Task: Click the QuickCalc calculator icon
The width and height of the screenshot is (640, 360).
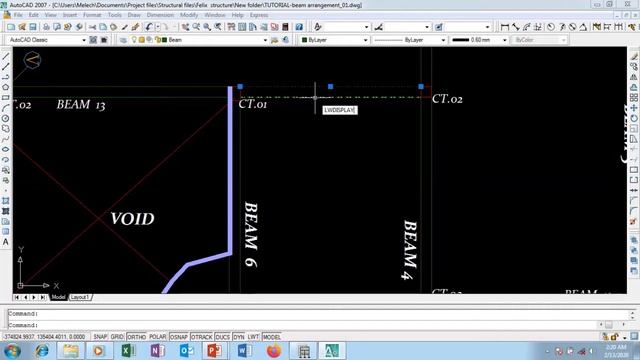Action: tap(285, 27)
